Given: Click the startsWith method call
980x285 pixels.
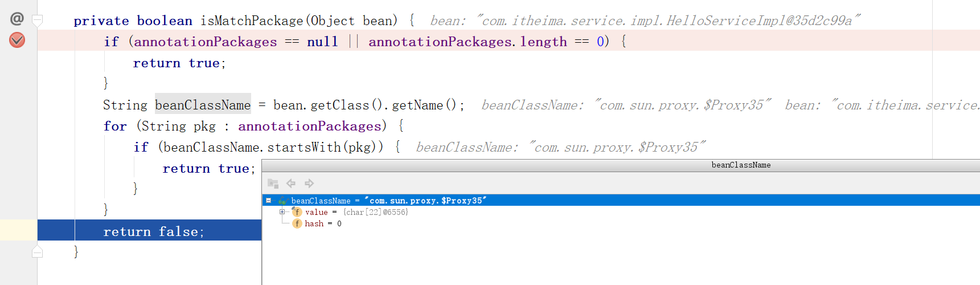Looking at the screenshot, I should point(304,147).
